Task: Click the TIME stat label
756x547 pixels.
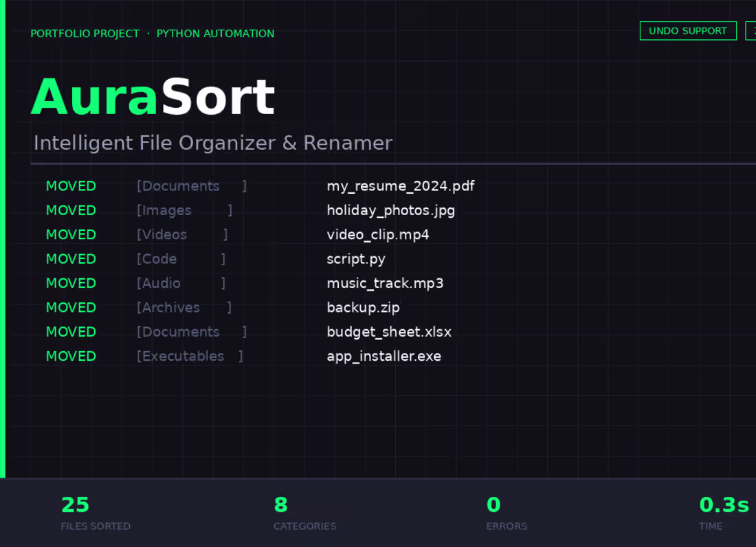Action: click(x=711, y=526)
